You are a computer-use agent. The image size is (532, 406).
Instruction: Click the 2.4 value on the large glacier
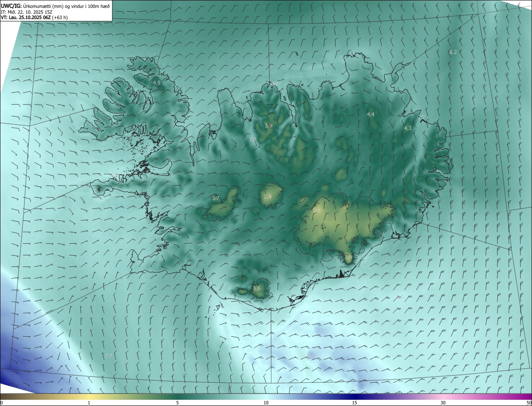tap(317, 211)
